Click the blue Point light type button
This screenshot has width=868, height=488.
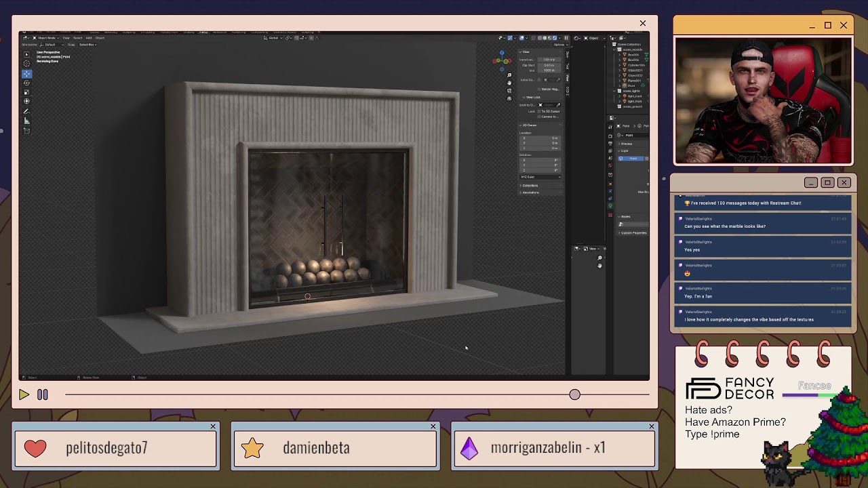631,159
